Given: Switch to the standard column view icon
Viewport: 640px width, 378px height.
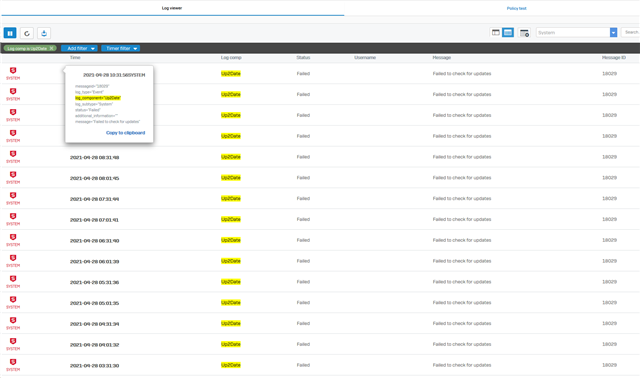Looking at the screenshot, I should [496, 33].
